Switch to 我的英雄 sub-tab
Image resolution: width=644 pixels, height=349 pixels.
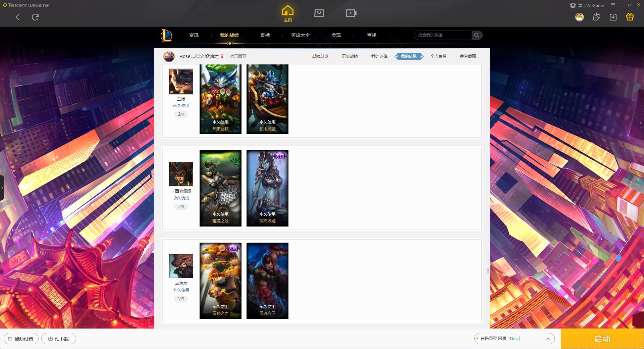pos(379,56)
